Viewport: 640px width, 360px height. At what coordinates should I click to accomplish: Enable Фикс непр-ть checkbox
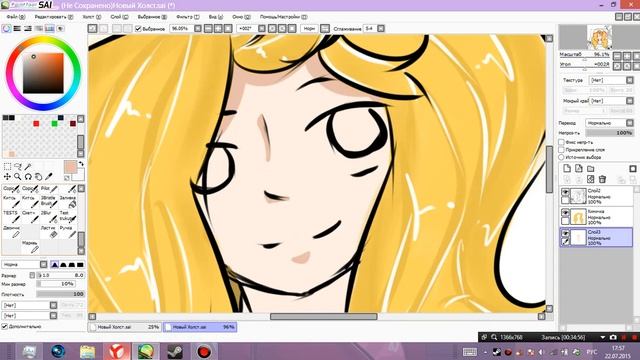pos(561,142)
